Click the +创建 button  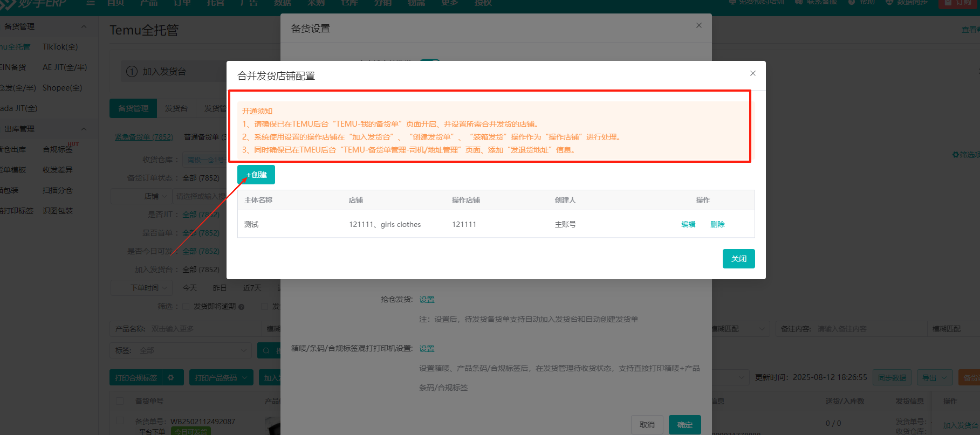[x=256, y=175]
